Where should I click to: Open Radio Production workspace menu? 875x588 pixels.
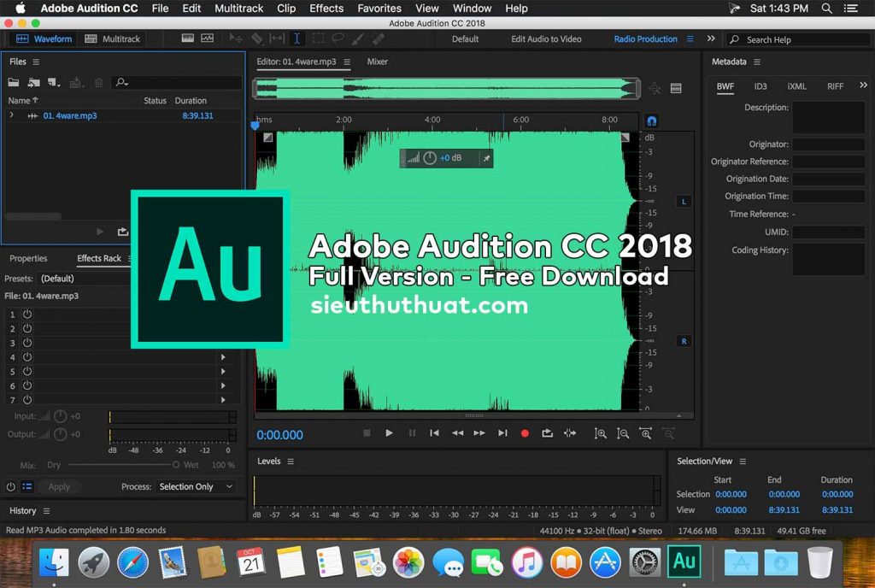tap(690, 39)
